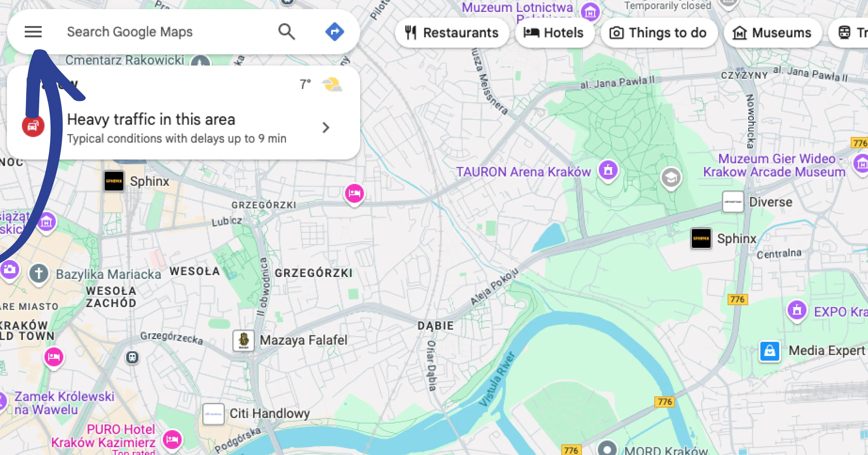Open Directions via blue arrow icon
The height and width of the screenshot is (455, 868).
click(x=335, y=32)
